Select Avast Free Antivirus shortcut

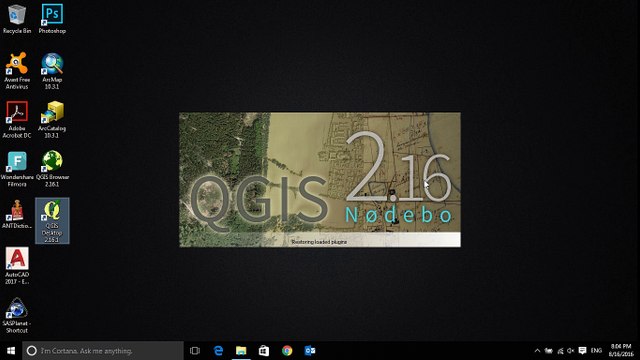(x=17, y=71)
